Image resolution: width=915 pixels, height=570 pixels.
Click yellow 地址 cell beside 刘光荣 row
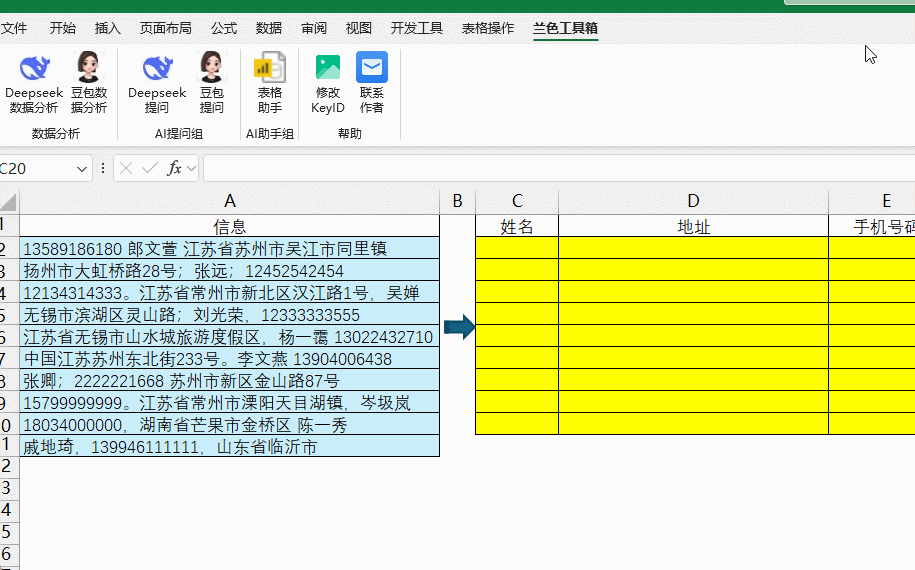693,314
